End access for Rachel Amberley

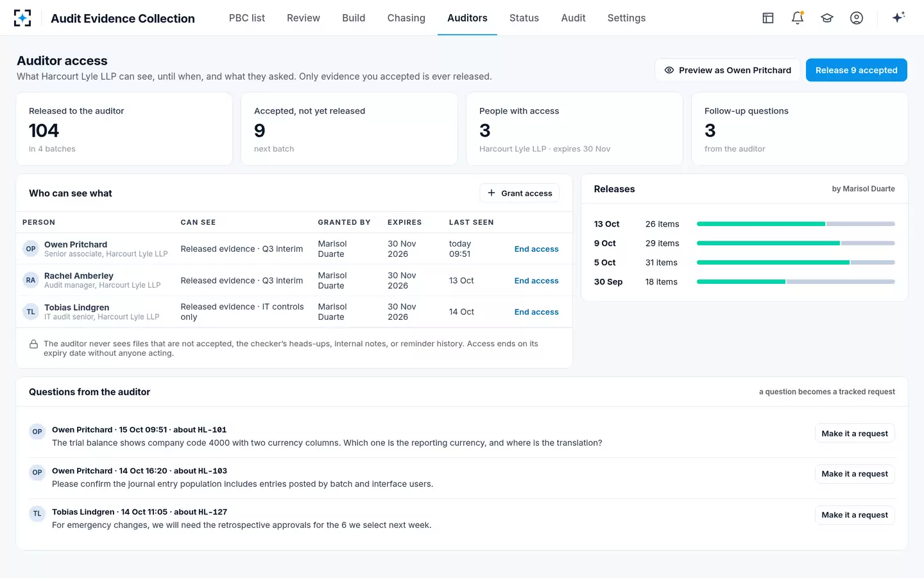(x=536, y=281)
